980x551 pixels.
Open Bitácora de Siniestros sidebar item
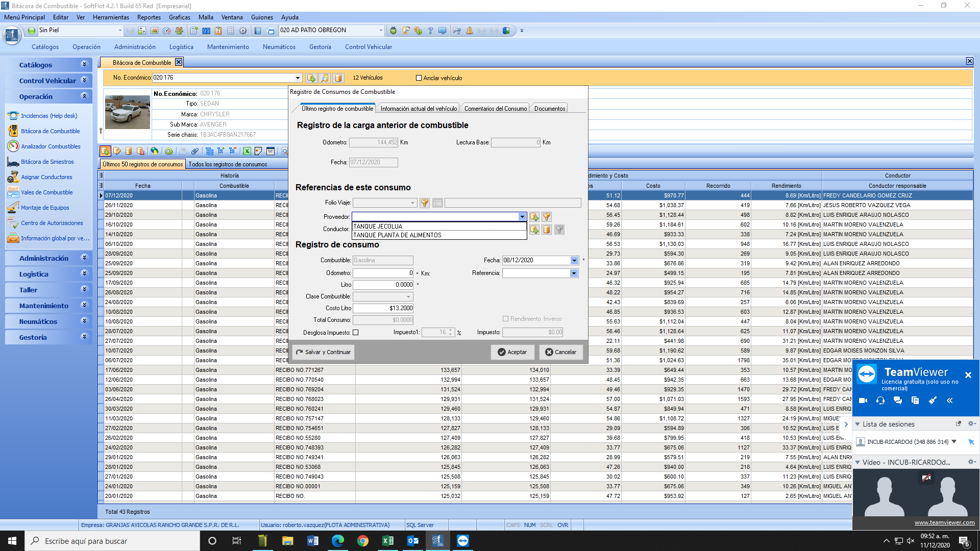(x=47, y=162)
